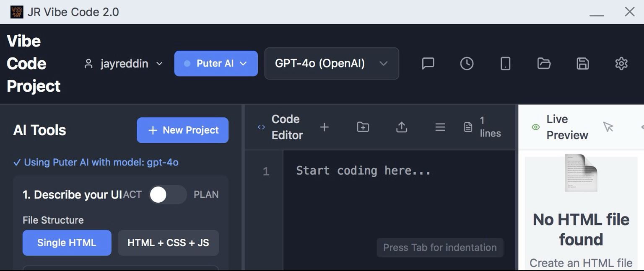
Task: Click the user profile icon beside jayreddin
Action: [88, 64]
